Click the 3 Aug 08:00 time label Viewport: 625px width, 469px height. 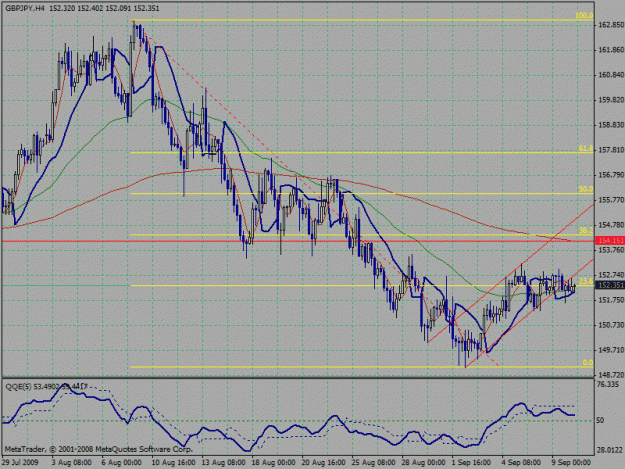72,463
